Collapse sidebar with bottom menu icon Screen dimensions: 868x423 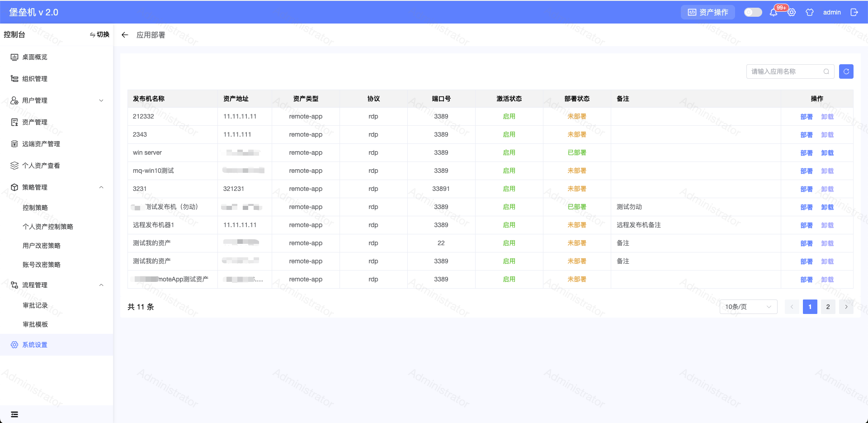tap(14, 414)
